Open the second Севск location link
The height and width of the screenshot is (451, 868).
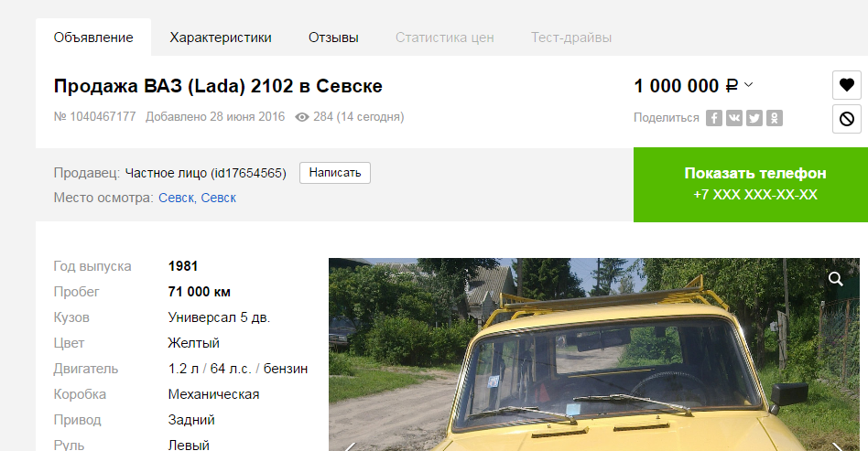coord(218,199)
